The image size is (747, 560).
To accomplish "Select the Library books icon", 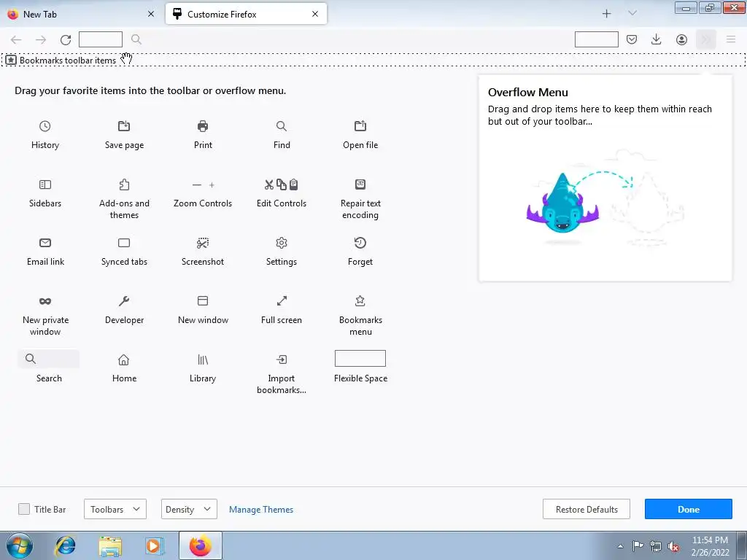I will (x=203, y=359).
